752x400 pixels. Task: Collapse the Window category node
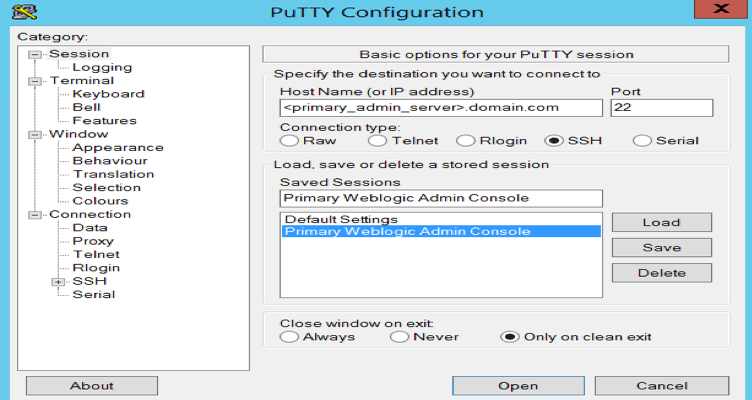tap(36, 135)
